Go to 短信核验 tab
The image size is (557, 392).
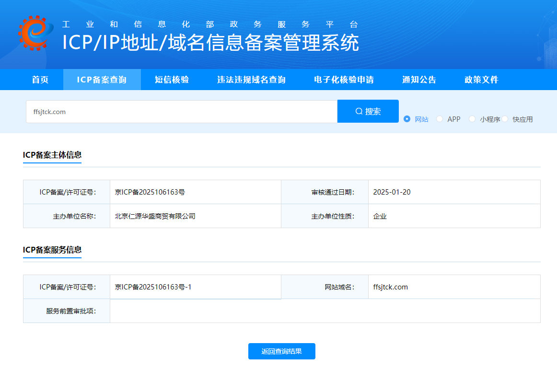click(x=172, y=80)
